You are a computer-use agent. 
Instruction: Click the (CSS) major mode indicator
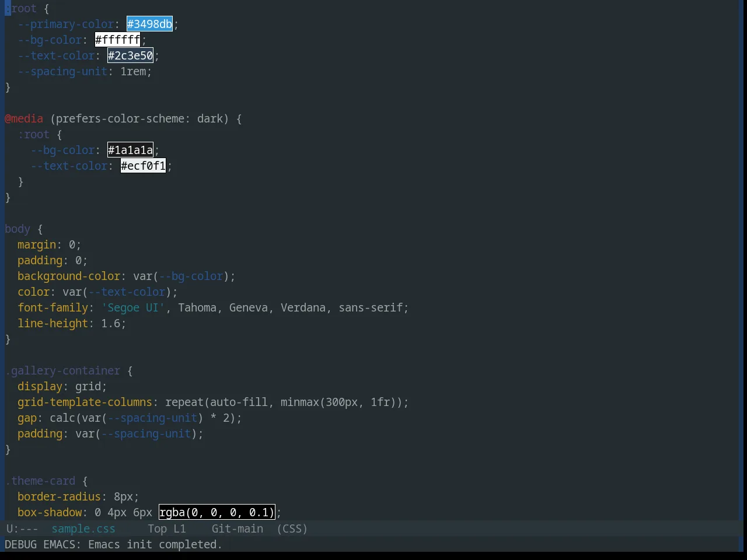[292, 528]
